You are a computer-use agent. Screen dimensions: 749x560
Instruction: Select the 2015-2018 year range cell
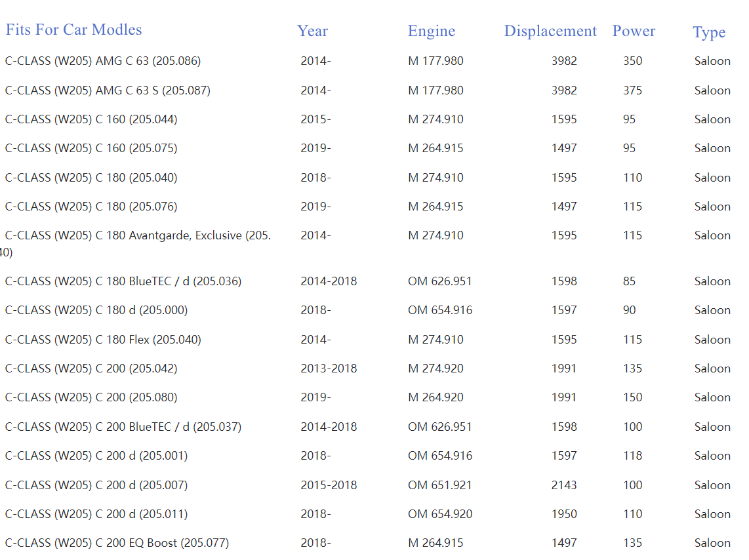[329, 485]
